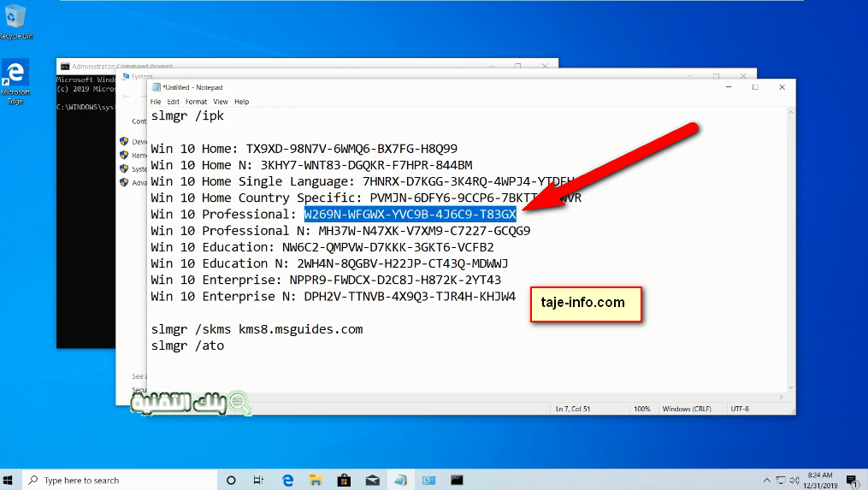Click the Win 10 Education NW6C2 key line
Viewport: 868px width, 490px height.
point(322,247)
